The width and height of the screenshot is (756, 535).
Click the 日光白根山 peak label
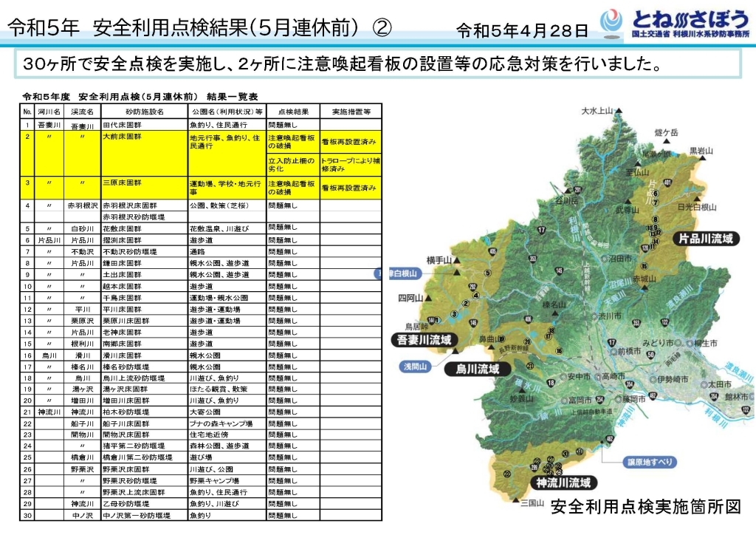(697, 207)
